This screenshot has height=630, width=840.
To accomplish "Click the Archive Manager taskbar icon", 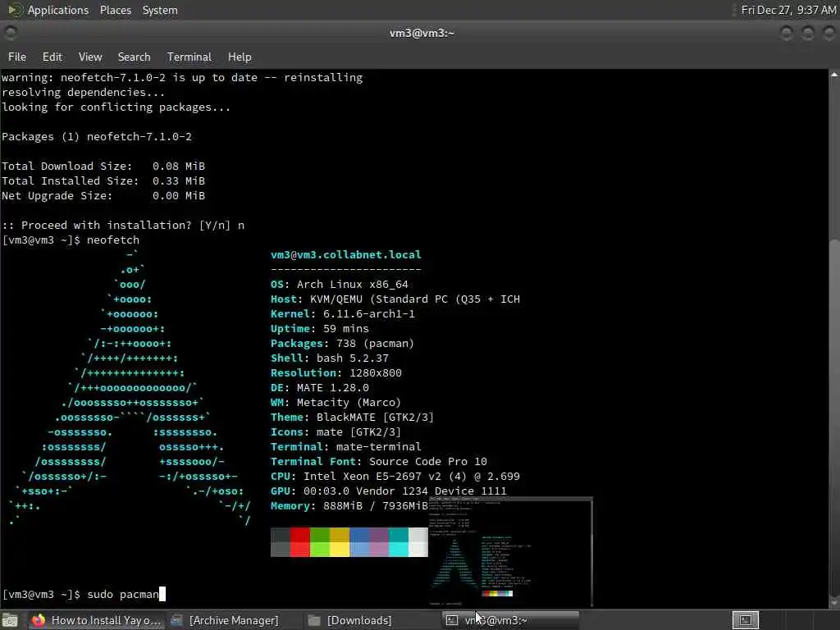I will tap(176, 620).
